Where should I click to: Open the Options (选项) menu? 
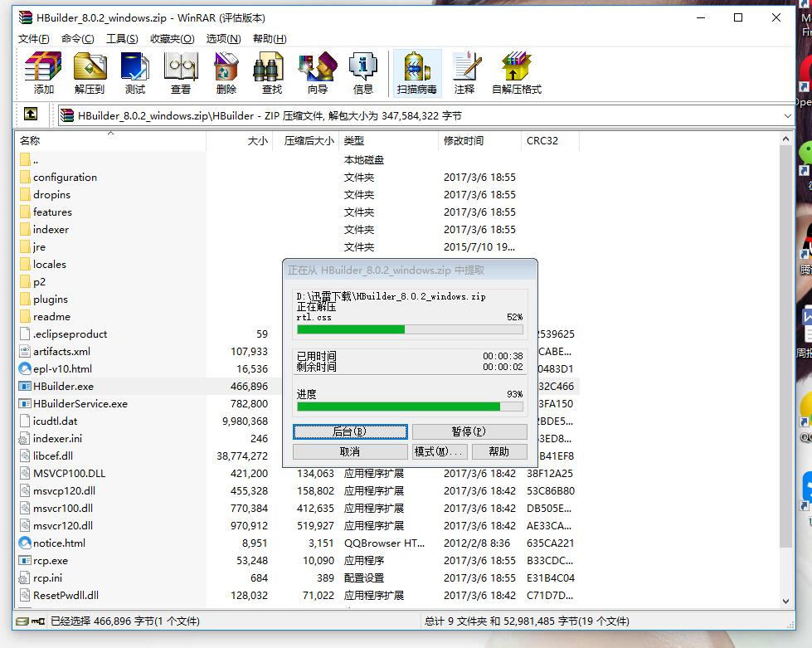click(x=224, y=39)
